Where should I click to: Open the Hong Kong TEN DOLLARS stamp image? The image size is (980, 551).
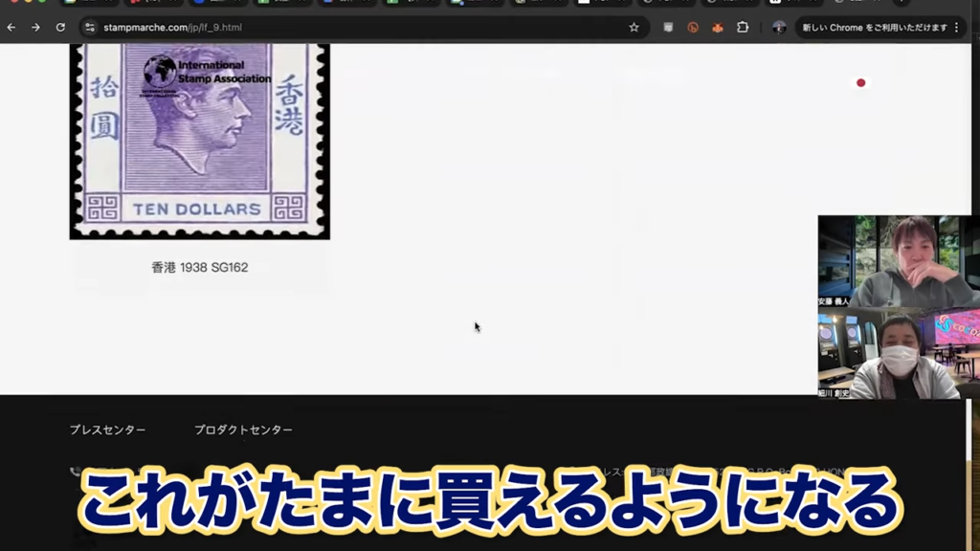tap(199, 142)
